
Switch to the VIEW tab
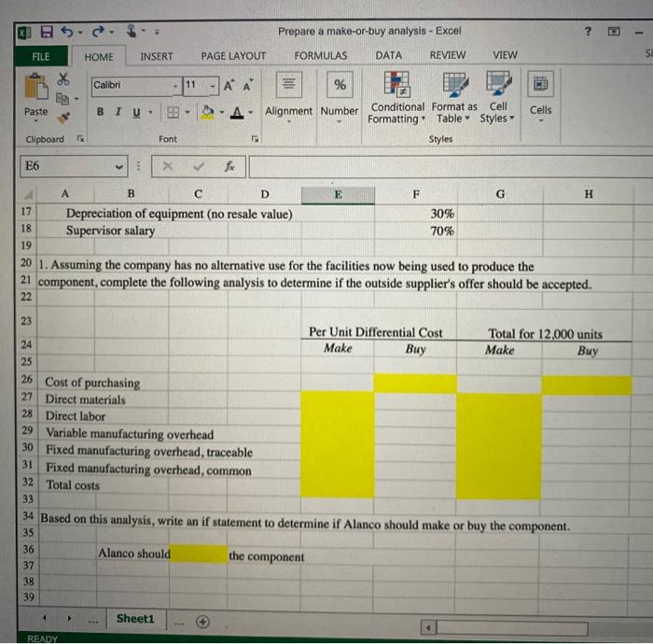tap(506, 54)
